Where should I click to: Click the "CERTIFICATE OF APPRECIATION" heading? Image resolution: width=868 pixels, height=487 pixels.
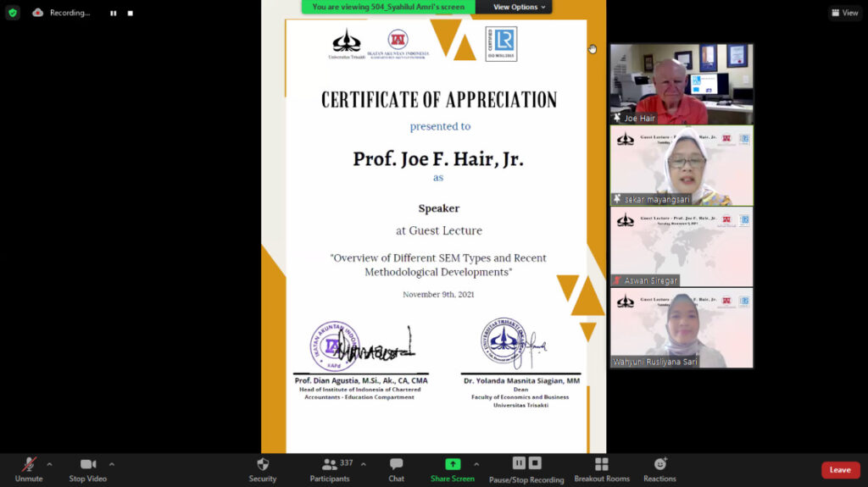pos(439,100)
